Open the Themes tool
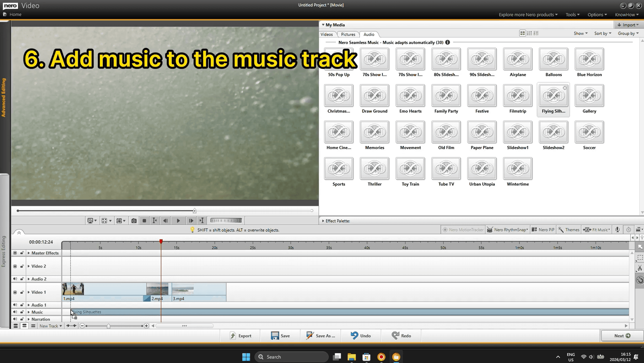Viewport: 644px width, 363px height. pyautogui.click(x=569, y=230)
